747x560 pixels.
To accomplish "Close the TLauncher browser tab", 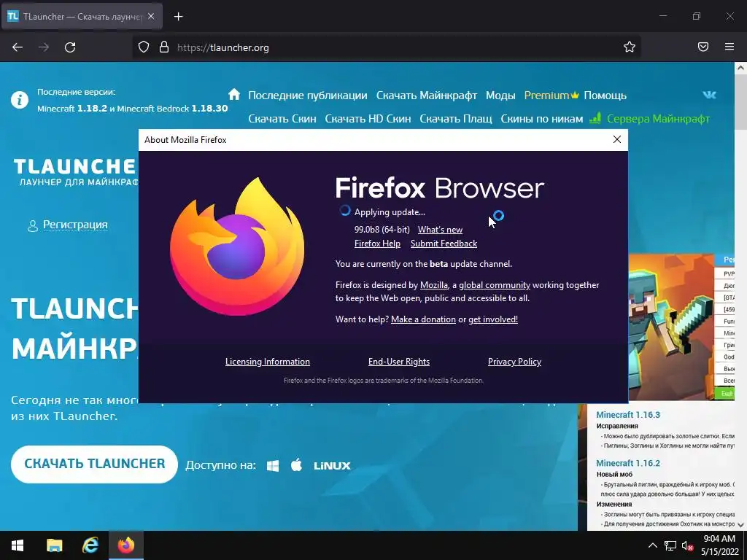I will 151,16.
